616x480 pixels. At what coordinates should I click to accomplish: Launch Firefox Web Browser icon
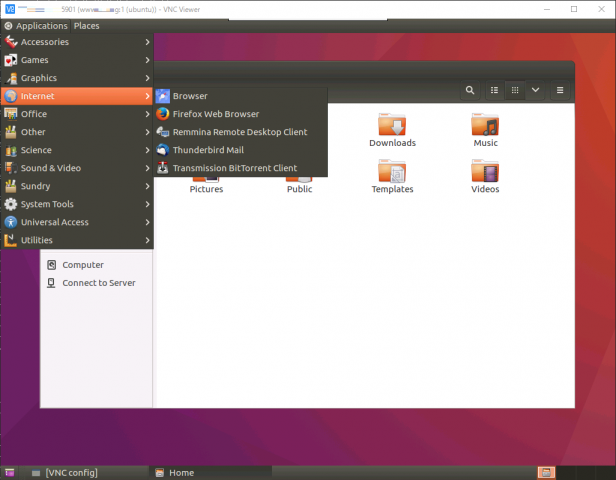click(x=163, y=114)
